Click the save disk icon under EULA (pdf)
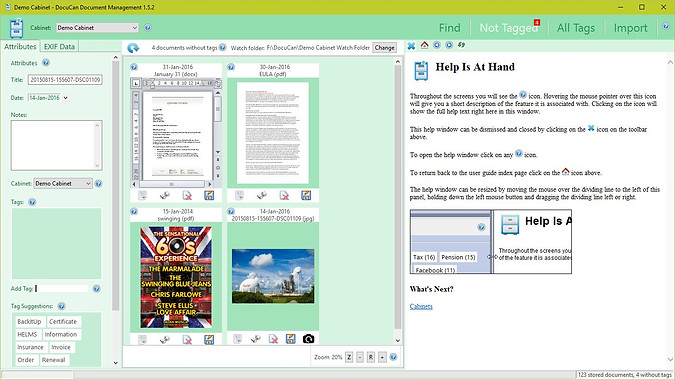The image size is (675, 380). coord(306,195)
